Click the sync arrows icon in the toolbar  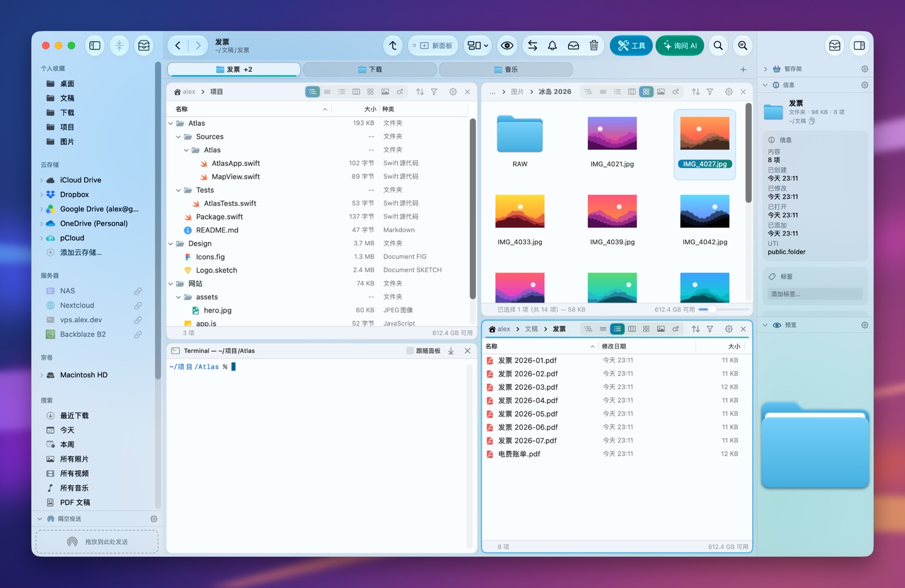coord(532,46)
